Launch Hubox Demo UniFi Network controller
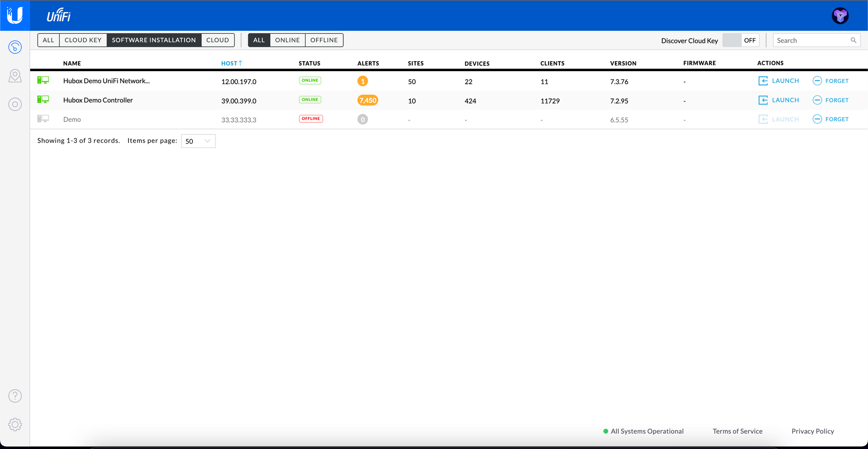 coord(779,81)
